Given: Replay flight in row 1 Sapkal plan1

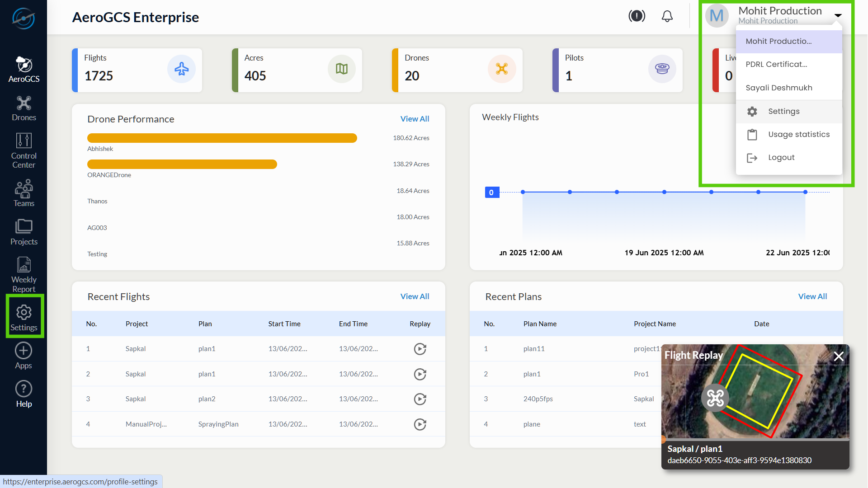Looking at the screenshot, I should coord(420,349).
